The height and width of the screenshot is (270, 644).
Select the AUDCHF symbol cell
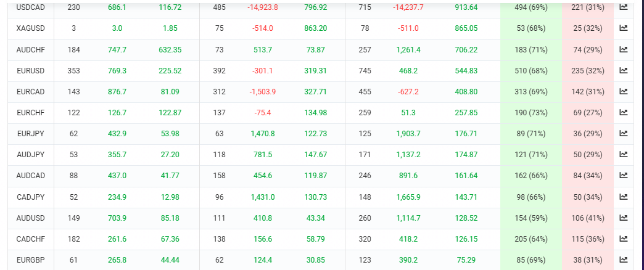point(31,50)
